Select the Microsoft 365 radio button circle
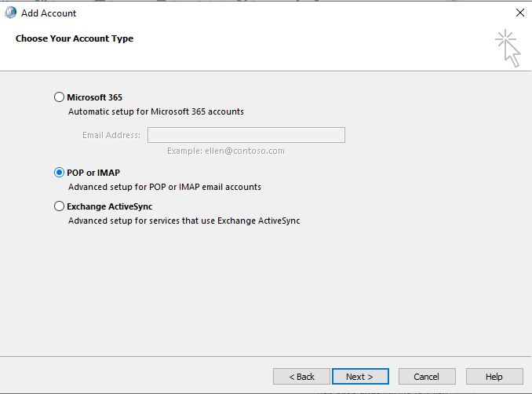The height and width of the screenshot is (394, 532). [x=60, y=97]
